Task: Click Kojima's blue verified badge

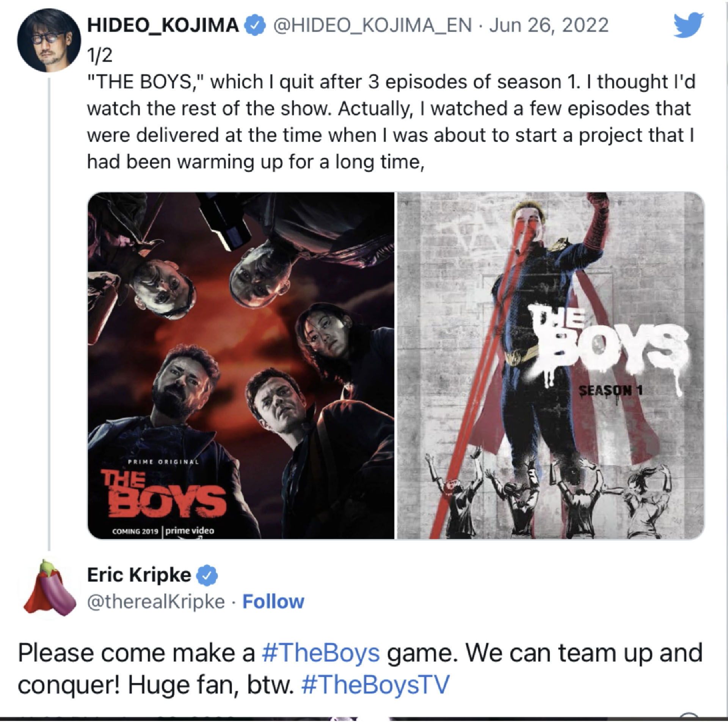Action: pyautogui.click(x=256, y=26)
